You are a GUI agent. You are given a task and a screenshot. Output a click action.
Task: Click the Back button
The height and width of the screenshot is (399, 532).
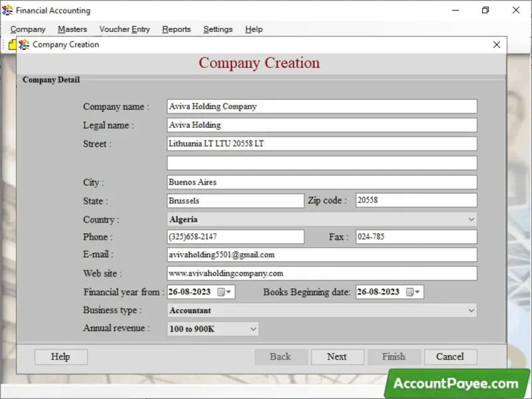(x=281, y=357)
